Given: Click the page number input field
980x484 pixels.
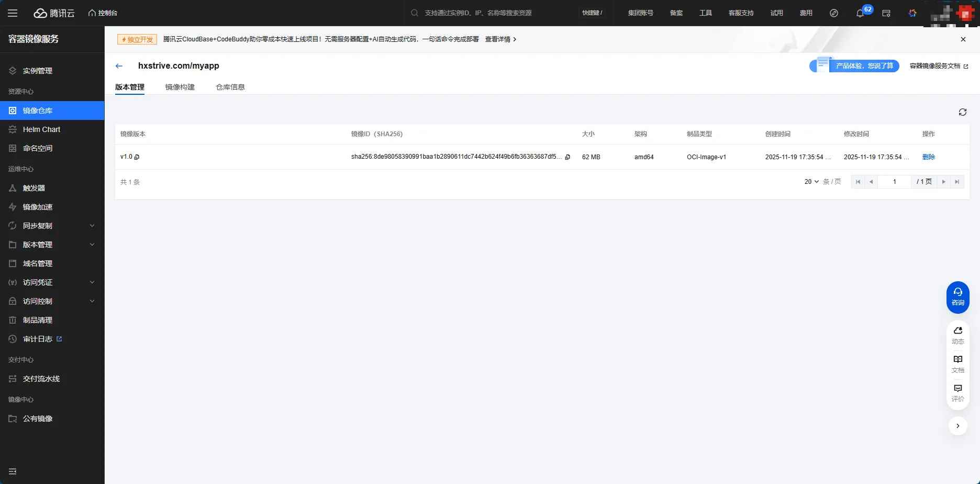Looking at the screenshot, I should (894, 181).
